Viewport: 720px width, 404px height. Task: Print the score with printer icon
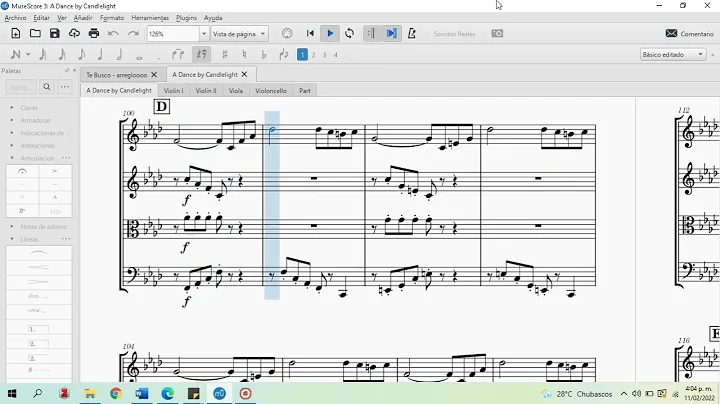94,34
